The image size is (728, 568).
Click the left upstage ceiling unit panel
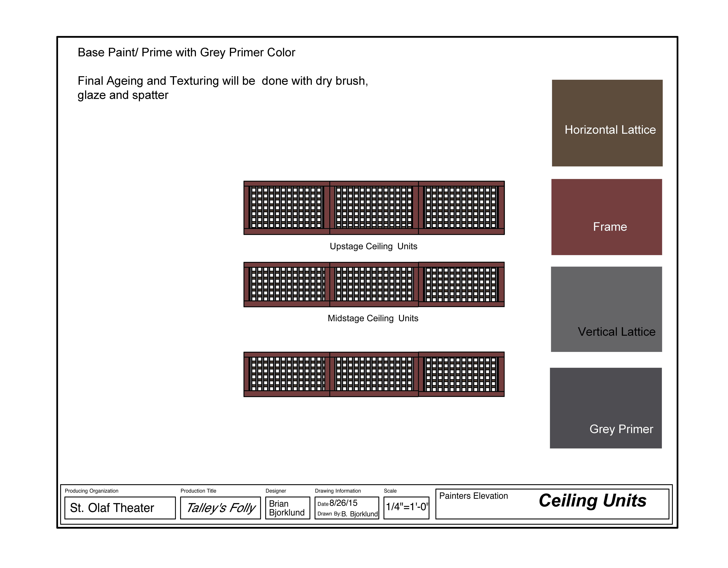click(x=287, y=208)
